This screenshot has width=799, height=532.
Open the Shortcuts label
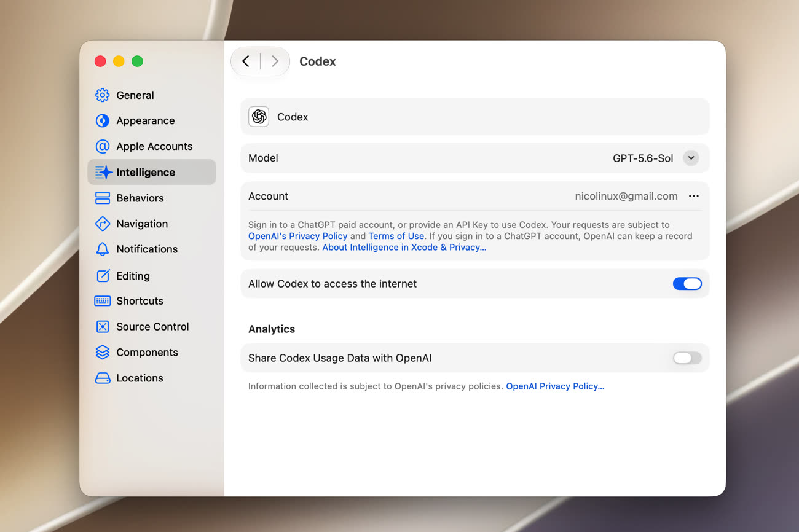coord(140,301)
